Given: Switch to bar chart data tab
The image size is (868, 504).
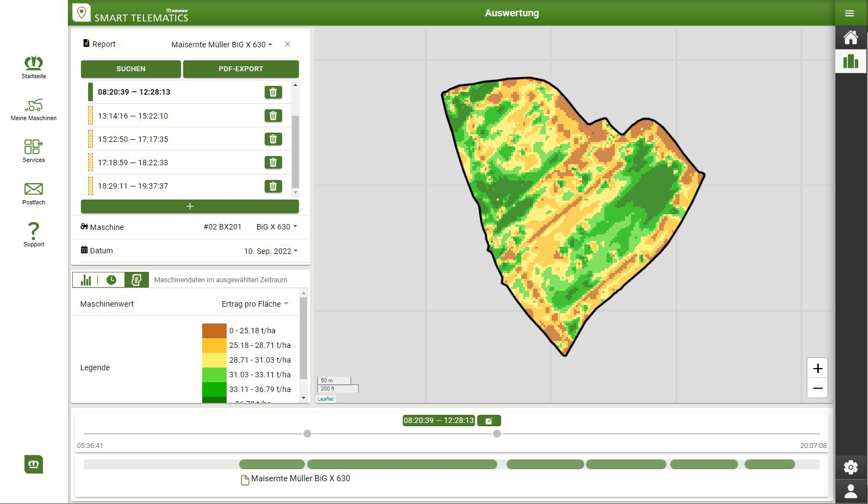Looking at the screenshot, I should [x=86, y=280].
